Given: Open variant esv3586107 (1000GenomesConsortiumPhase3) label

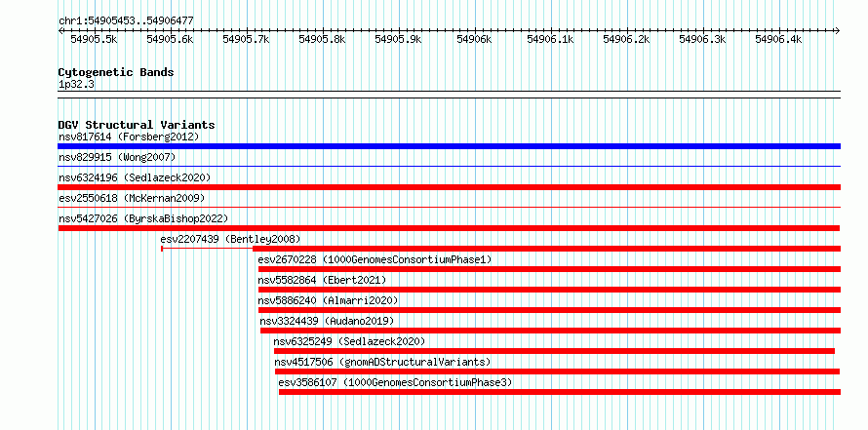Looking at the screenshot, I should (x=395, y=382).
